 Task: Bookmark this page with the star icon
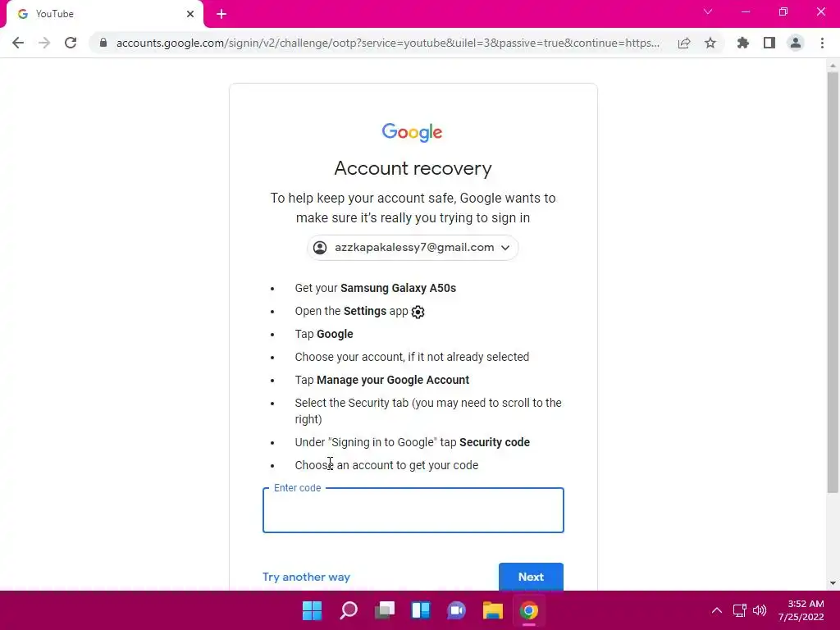coord(710,43)
